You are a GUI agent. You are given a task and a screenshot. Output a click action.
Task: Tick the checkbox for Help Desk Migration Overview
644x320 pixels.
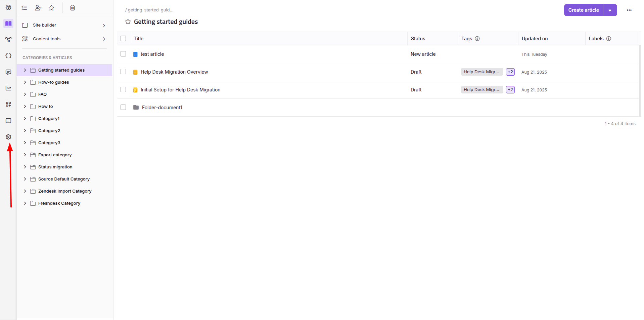tap(123, 72)
